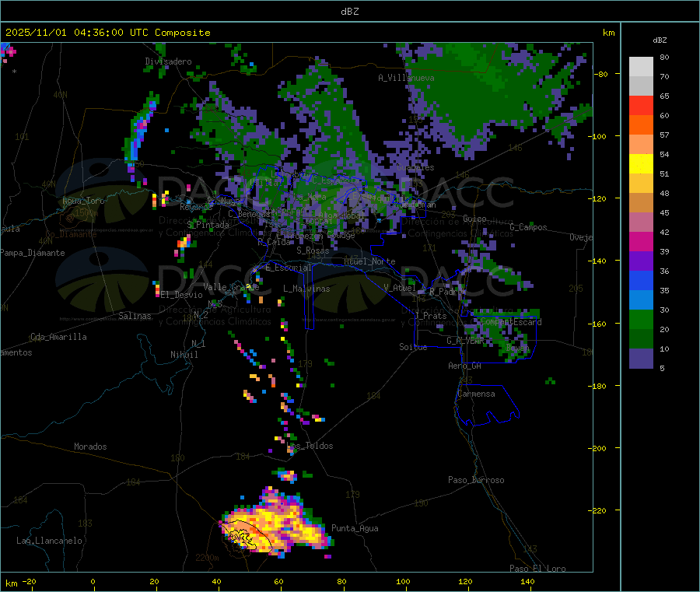The height and width of the screenshot is (592, 700).
Task: Select the Pampa_Diamante label
Action: [x=32, y=253]
